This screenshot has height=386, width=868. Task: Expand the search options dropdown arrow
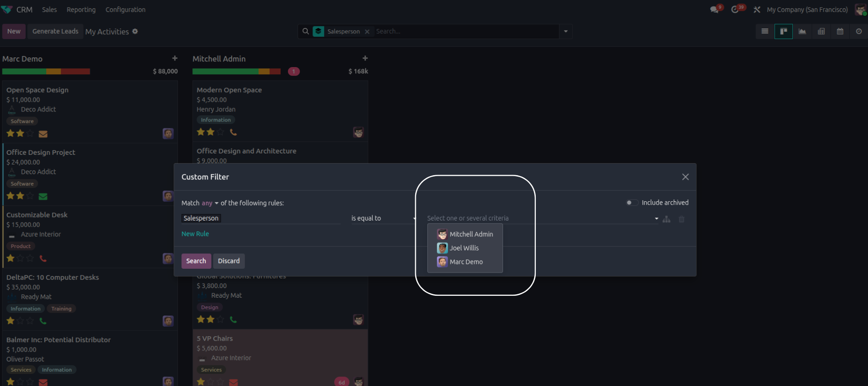point(566,31)
